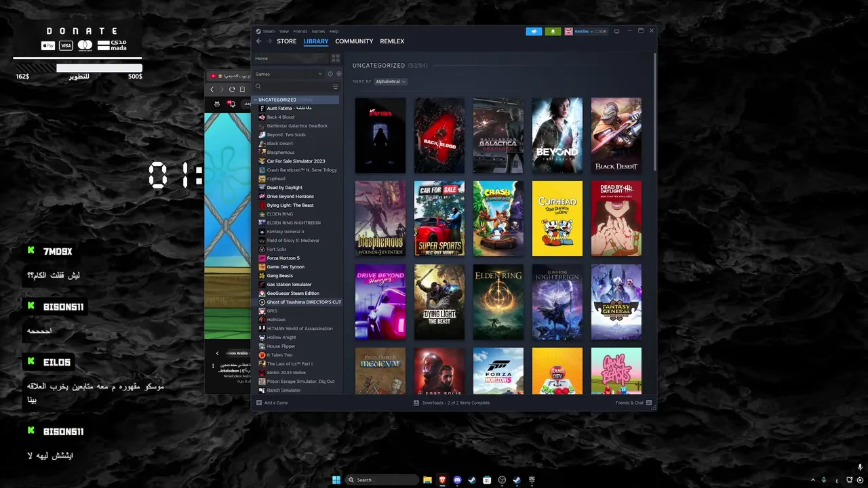The width and height of the screenshot is (868, 488).
Task: Open the View menu
Action: tap(284, 31)
